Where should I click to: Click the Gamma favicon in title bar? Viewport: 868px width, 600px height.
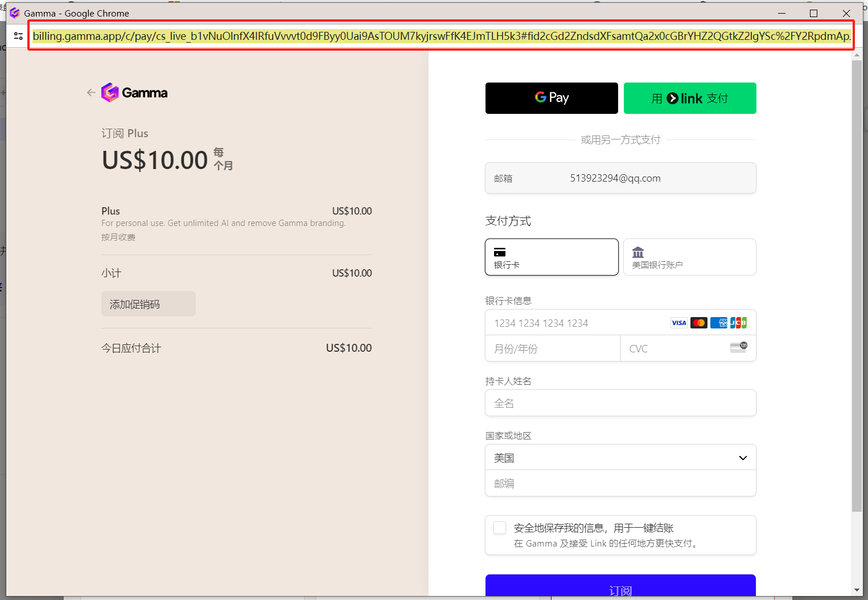click(15, 13)
